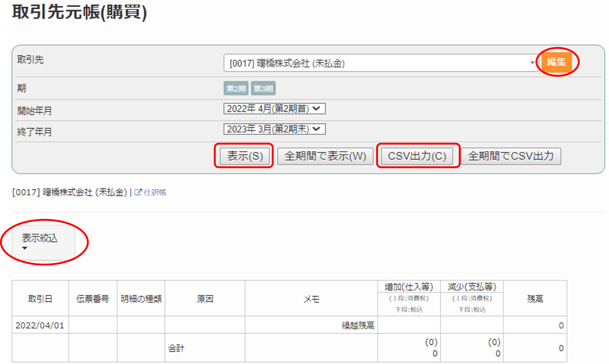Viewport: 609px width, 364px height.
Task: Expand the 表示絞込 filter panel
Action: [x=43, y=242]
